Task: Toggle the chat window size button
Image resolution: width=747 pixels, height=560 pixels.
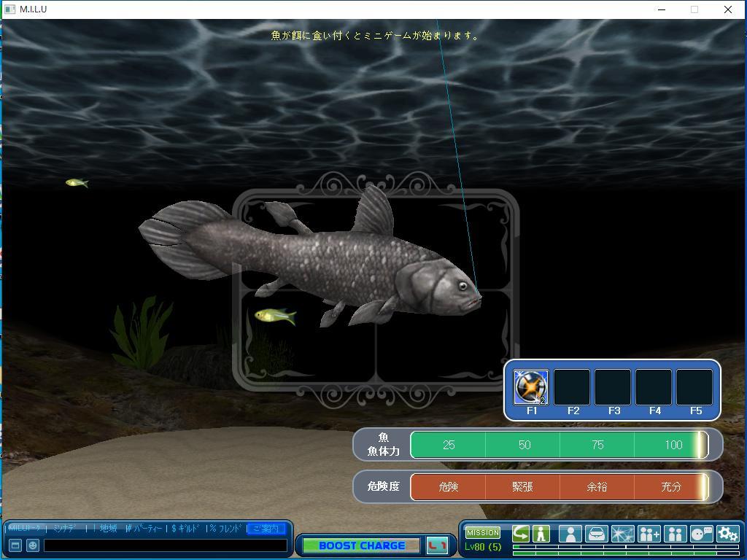Action: pyautogui.click(x=15, y=545)
